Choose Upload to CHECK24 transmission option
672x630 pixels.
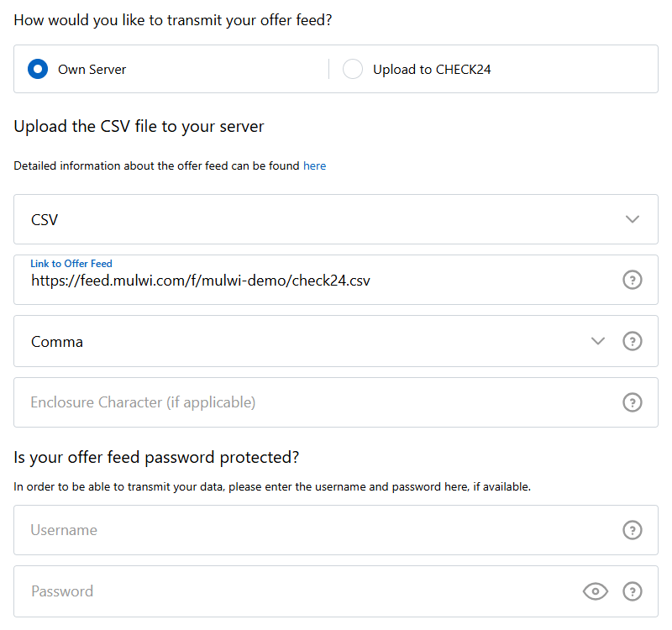(353, 69)
